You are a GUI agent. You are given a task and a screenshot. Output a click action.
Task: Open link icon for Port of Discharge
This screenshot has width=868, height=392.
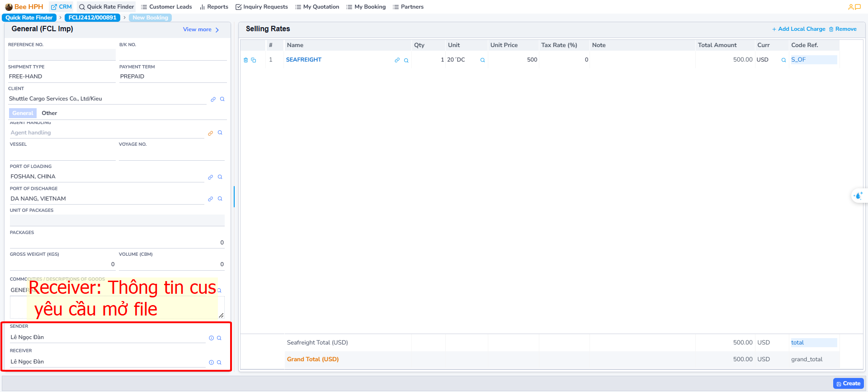[x=210, y=199]
